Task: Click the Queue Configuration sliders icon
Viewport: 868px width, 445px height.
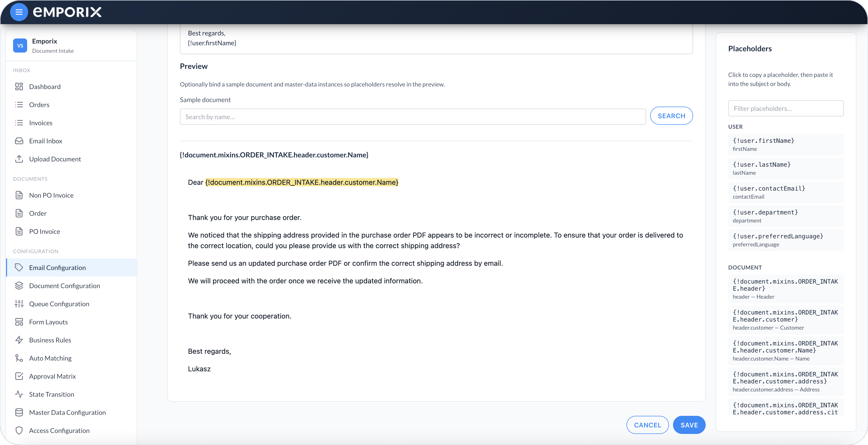Action: [x=19, y=304]
